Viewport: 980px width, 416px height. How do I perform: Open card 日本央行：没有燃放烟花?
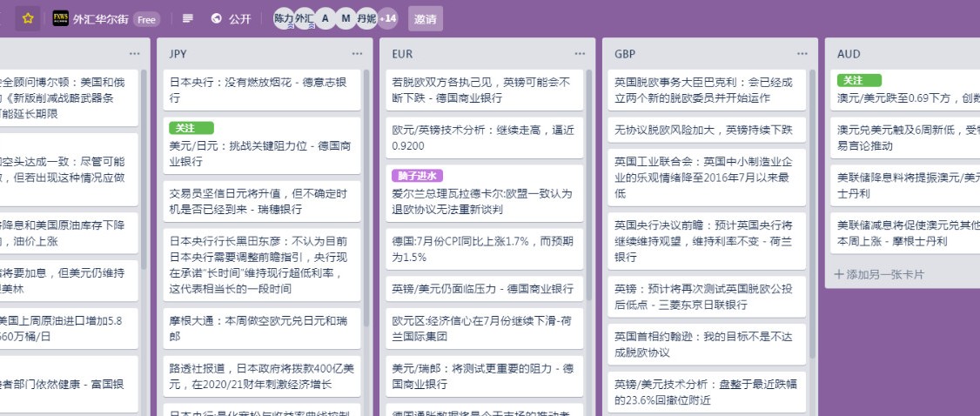(x=262, y=90)
